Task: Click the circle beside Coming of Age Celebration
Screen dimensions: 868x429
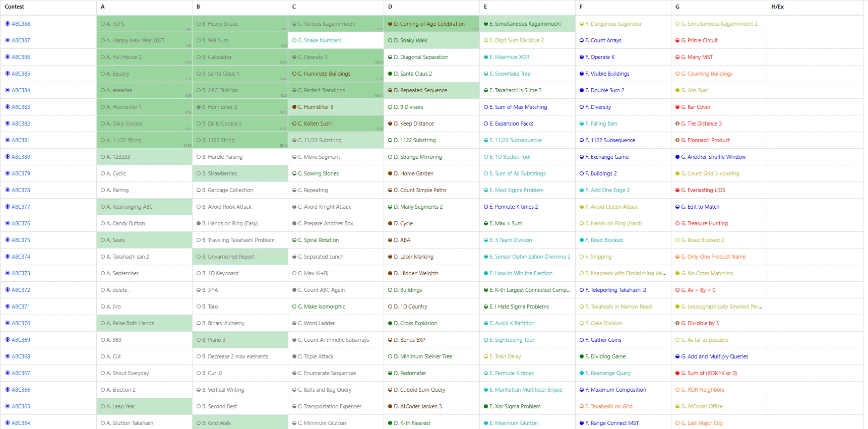Action: 390,24
